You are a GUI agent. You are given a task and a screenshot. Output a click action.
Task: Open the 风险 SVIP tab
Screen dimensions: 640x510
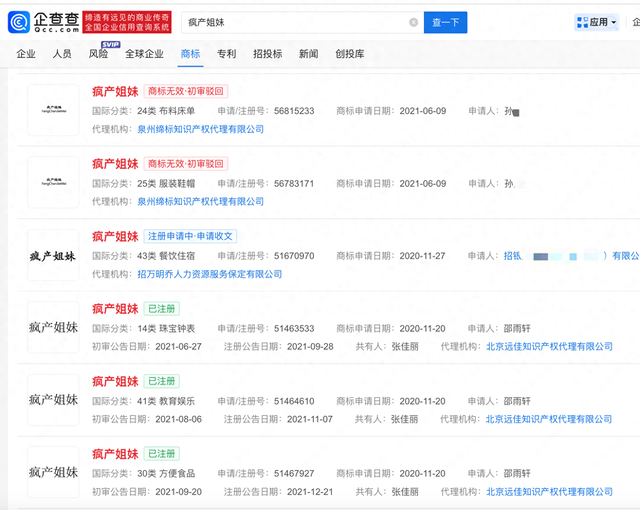tap(99, 54)
